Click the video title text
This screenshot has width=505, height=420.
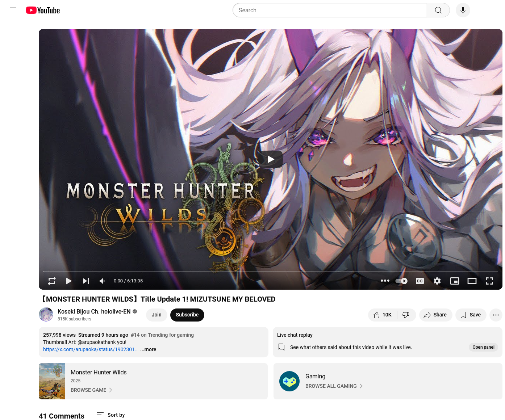tap(157, 299)
